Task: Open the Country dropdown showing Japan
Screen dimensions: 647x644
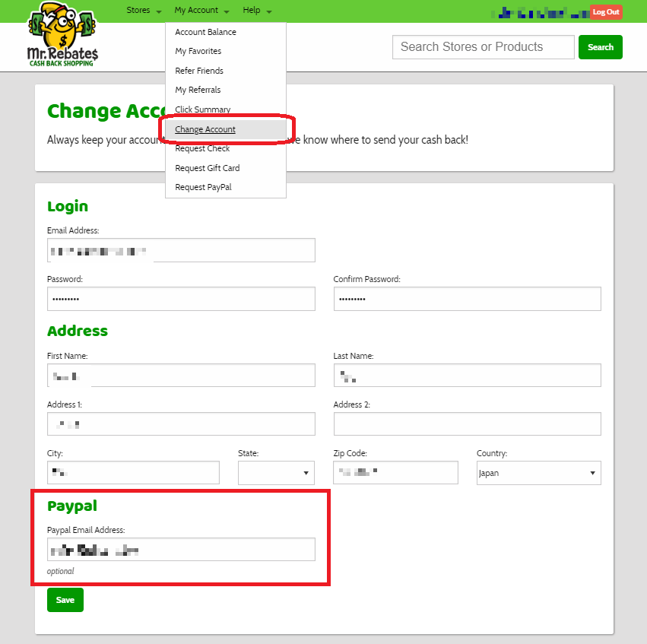Action: click(538, 473)
